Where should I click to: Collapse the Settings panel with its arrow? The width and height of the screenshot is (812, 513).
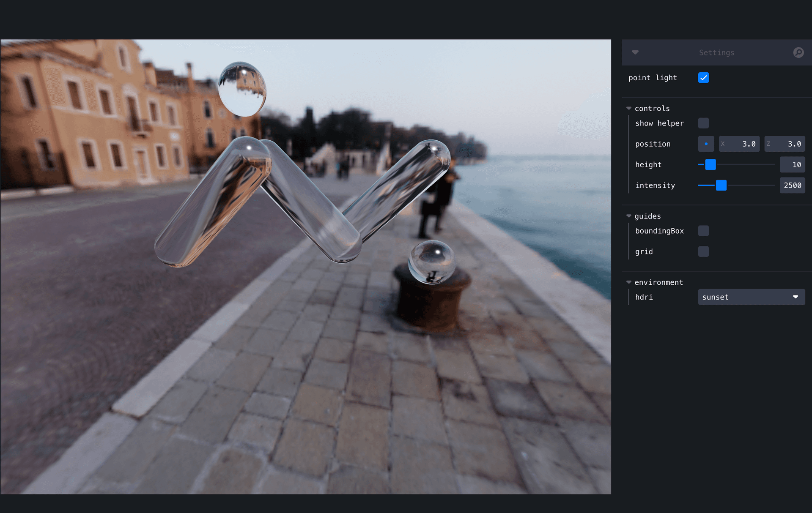coord(635,52)
